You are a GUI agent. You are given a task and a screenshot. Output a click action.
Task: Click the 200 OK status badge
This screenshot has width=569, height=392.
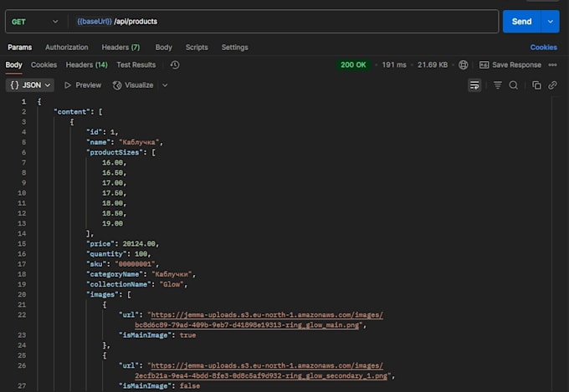point(353,65)
